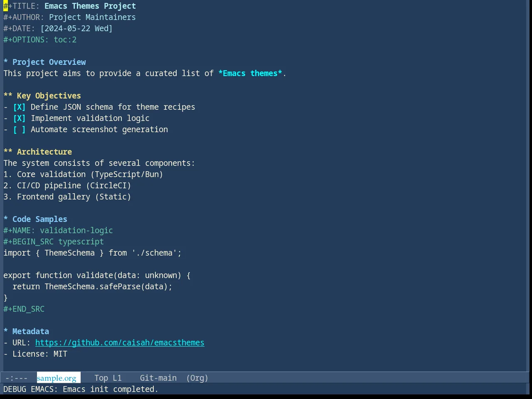Click the 'return ThemeSchema.safeParse(data);' line
532x399 pixels.
92,287
